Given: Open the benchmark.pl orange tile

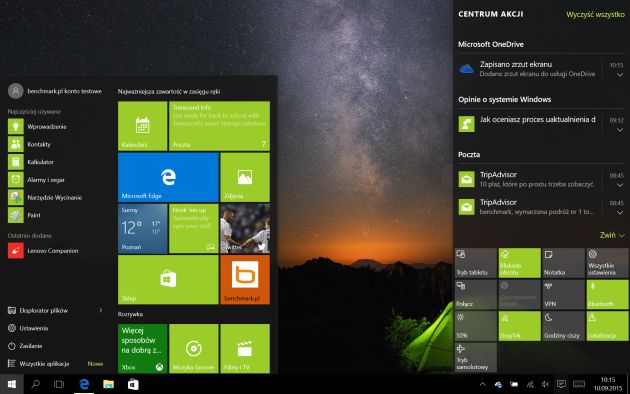Looking at the screenshot, I should (x=245, y=280).
